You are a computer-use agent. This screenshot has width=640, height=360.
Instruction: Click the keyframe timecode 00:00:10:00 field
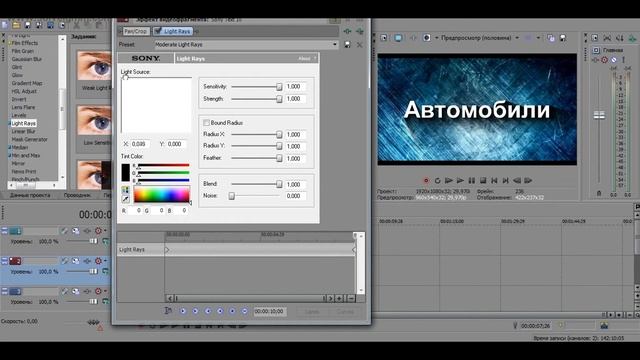pyautogui.click(x=269, y=311)
